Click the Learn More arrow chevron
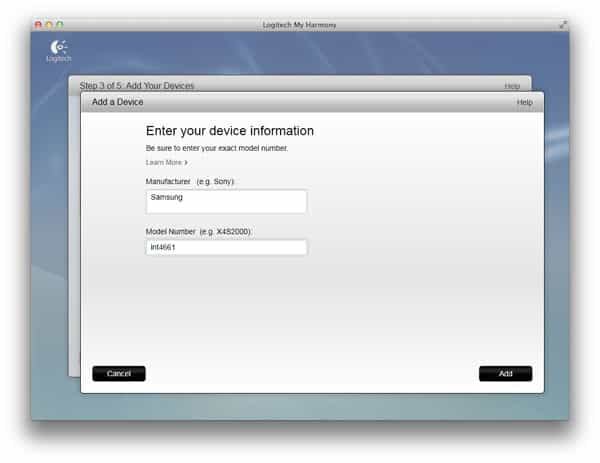Screen dimensions: 600x463 pyautogui.click(x=186, y=163)
